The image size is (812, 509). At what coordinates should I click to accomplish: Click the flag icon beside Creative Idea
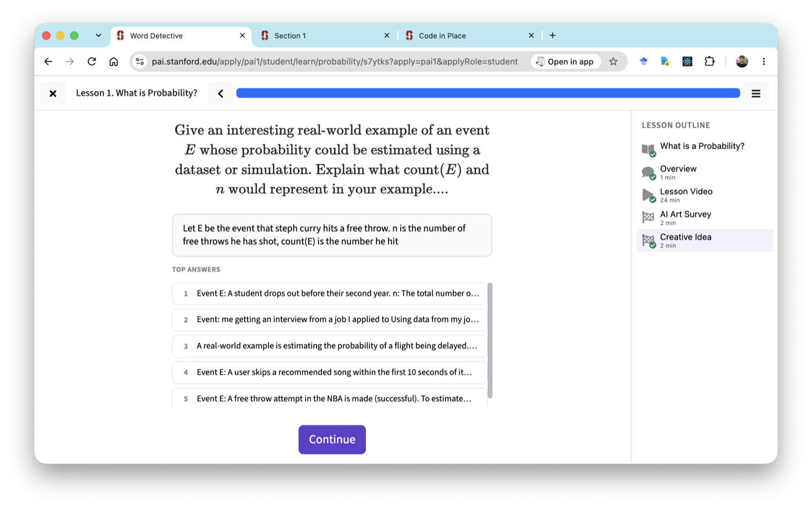pyautogui.click(x=648, y=240)
